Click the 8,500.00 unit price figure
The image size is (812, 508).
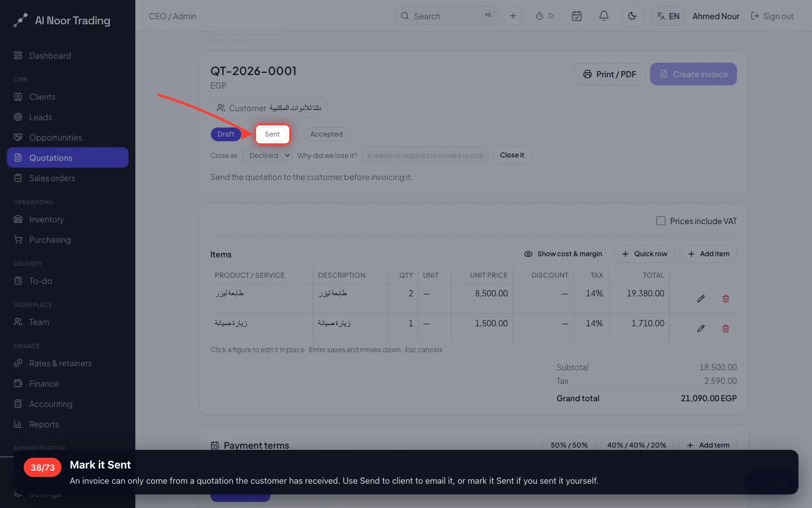click(491, 294)
